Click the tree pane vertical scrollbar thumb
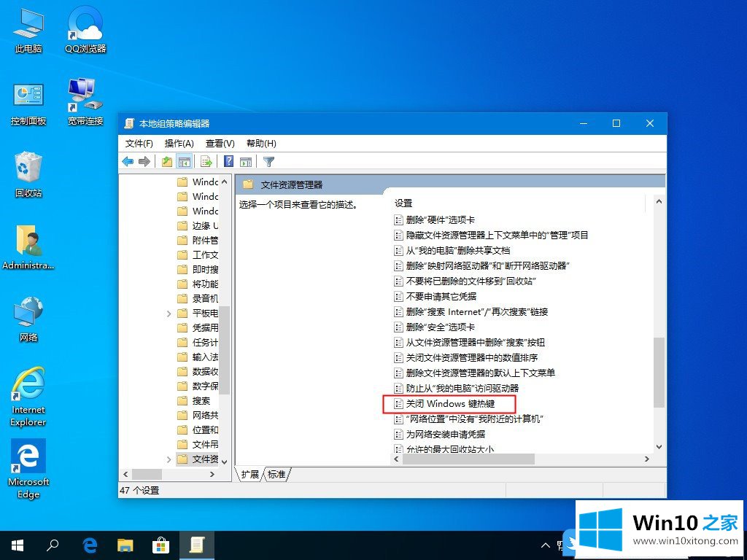Viewport: 747px width, 560px height. click(x=225, y=350)
